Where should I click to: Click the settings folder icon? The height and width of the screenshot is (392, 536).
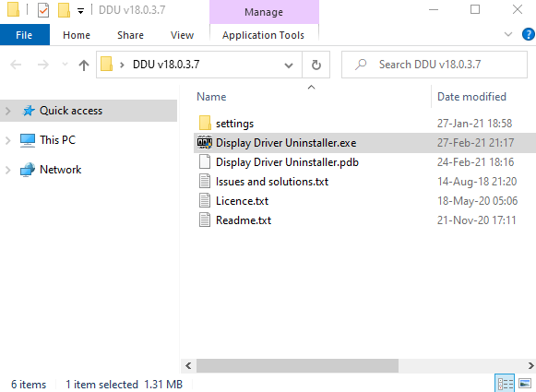click(205, 123)
